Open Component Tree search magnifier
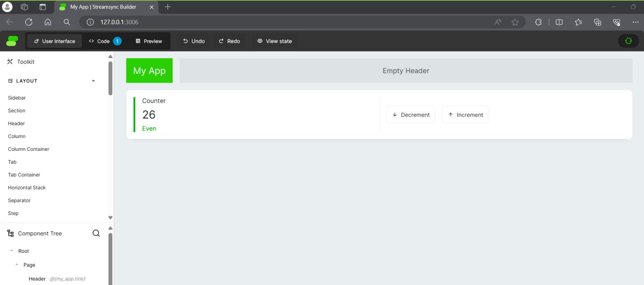The height and width of the screenshot is (285, 644). coord(96,233)
